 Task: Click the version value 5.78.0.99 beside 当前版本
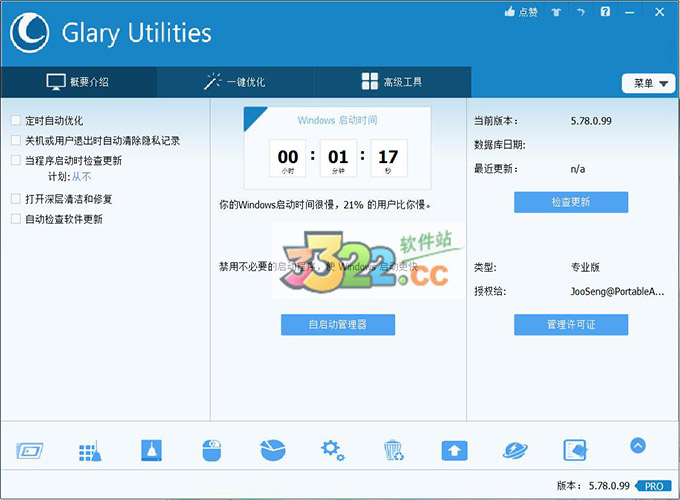[591, 121]
